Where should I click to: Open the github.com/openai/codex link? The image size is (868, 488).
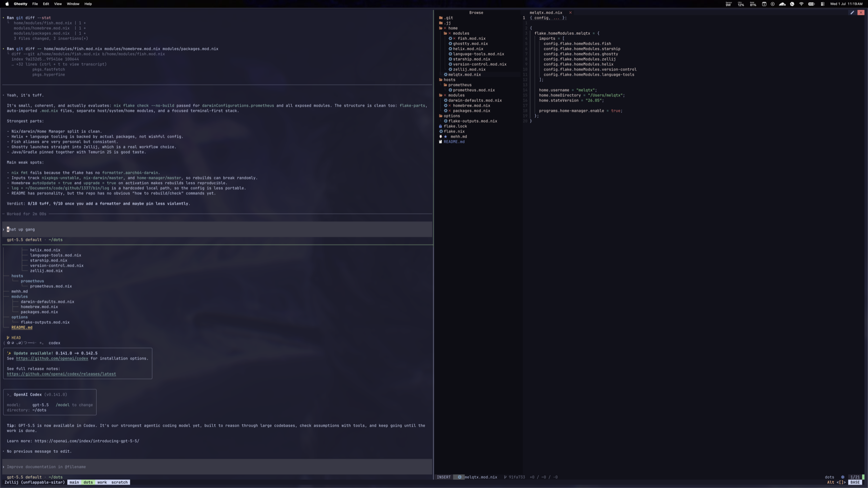click(x=52, y=358)
